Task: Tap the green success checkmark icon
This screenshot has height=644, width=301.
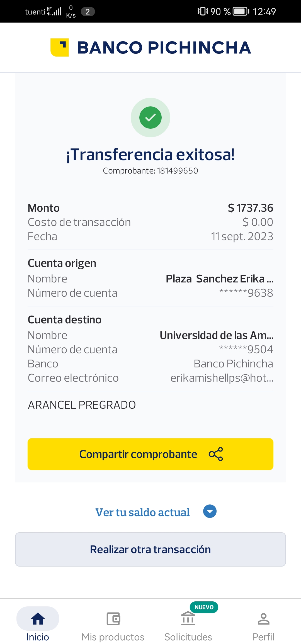Action: pyautogui.click(x=151, y=118)
